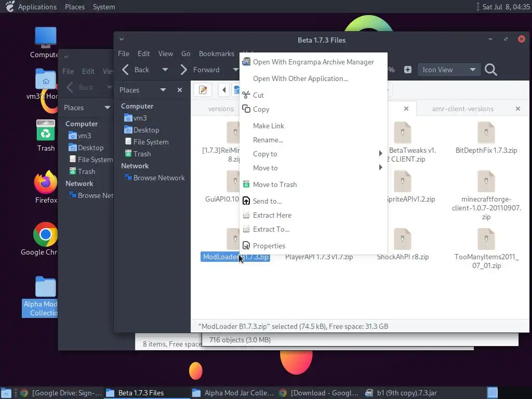Select Trash in front Places sidebar

click(138, 154)
